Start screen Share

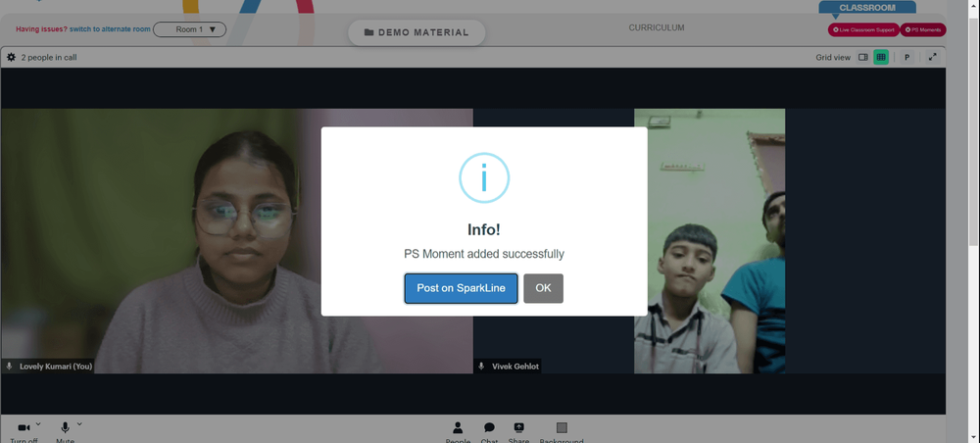(518, 432)
